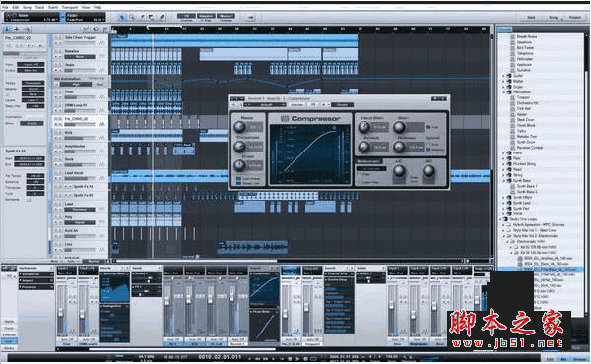Enable Look Ahead in Compressor
The image size is (591, 364).
238,178
